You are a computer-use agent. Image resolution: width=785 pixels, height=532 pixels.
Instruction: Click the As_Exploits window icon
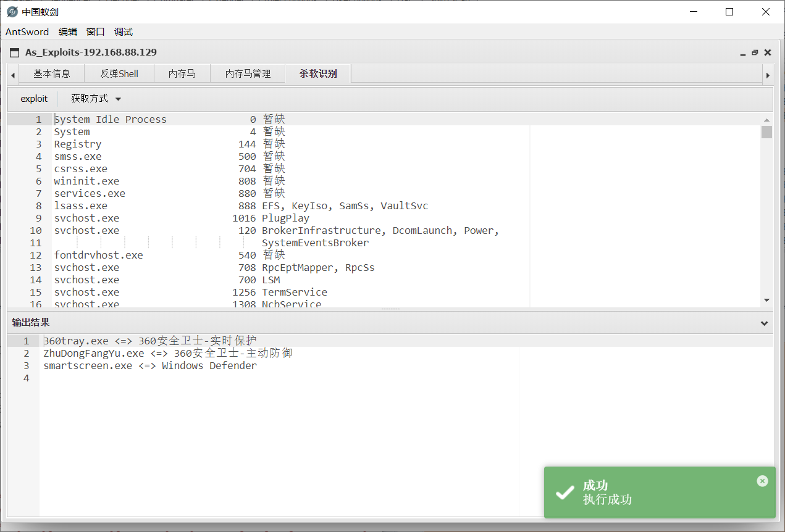click(x=14, y=52)
